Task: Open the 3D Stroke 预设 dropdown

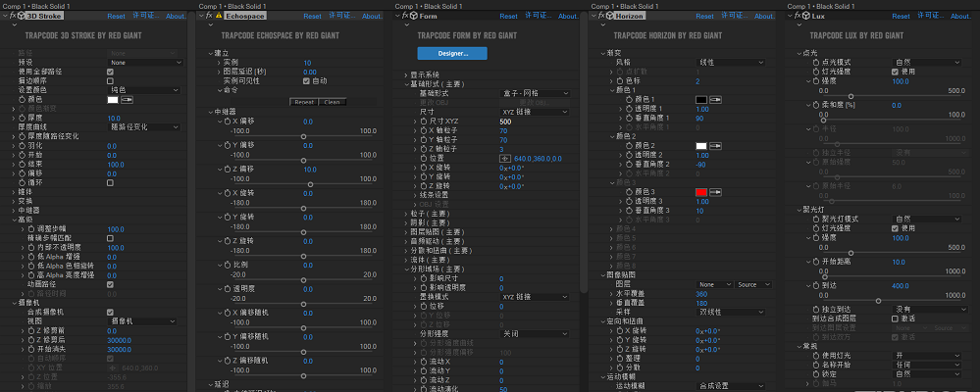Action: 145,63
